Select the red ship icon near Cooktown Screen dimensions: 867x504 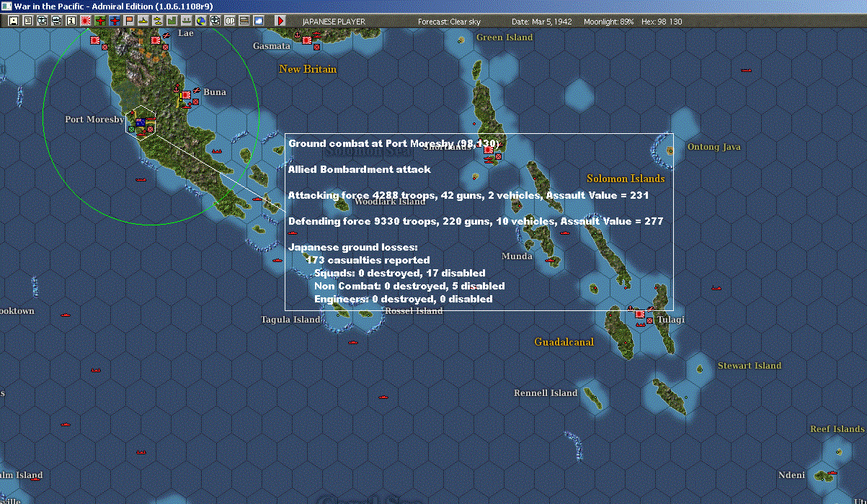pyautogui.click(x=66, y=315)
